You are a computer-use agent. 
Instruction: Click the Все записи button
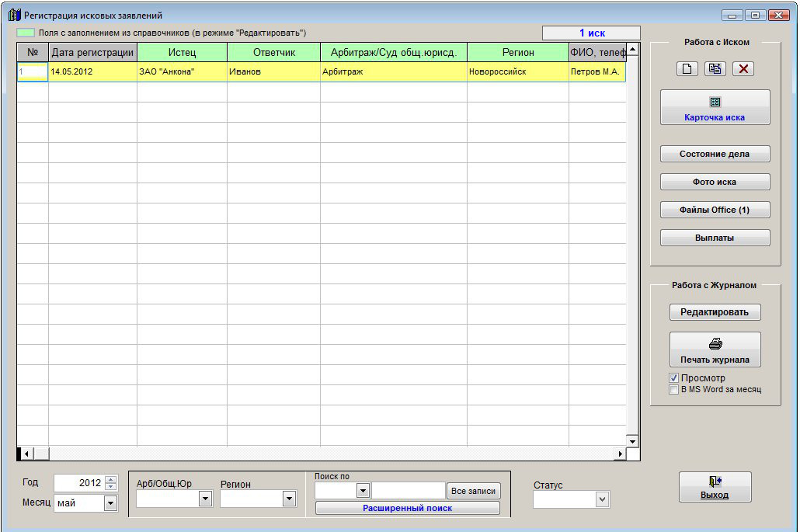pyautogui.click(x=474, y=491)
